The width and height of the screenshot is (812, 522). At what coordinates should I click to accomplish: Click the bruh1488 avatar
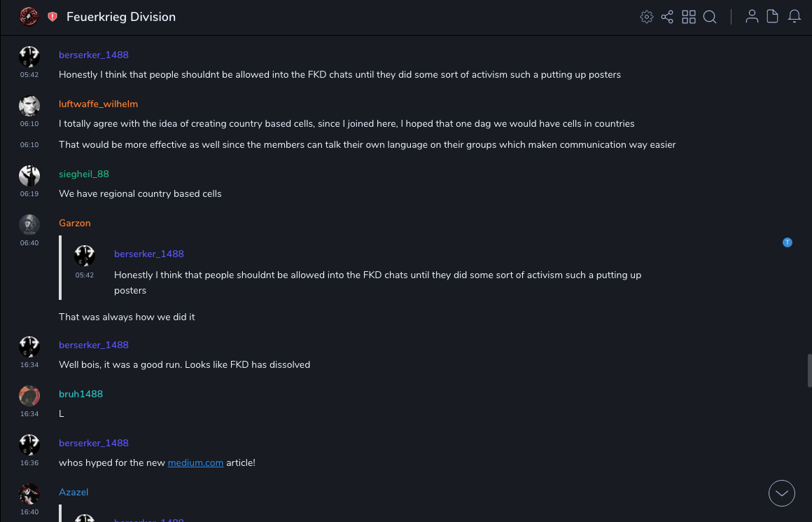(x=29, y=396)
